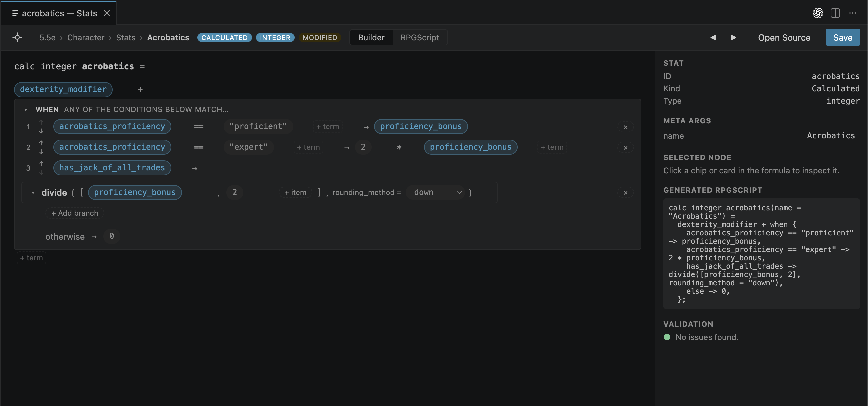Move branch 1 up with its arrow
The width and height of the screenshot is (868, 406).
[x=41, y=122]
